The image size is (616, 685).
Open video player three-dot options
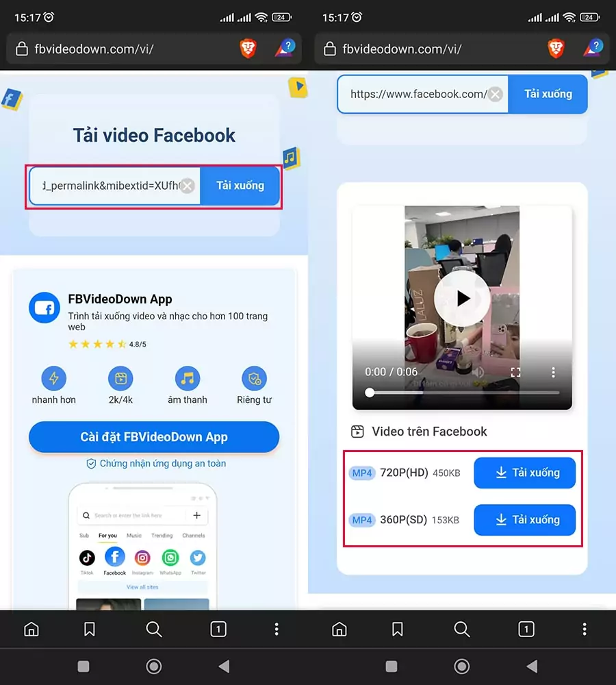[553, 372]
